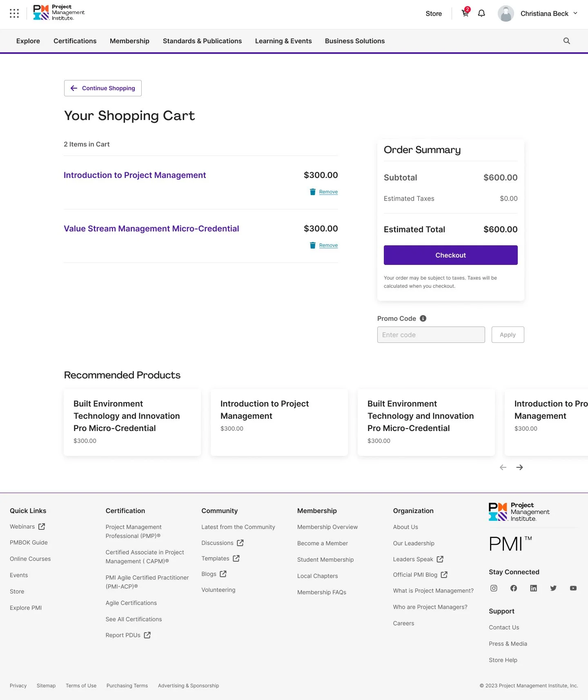Open the Explore menu
The height and width of the screenshot is (700, 588).
28,41
